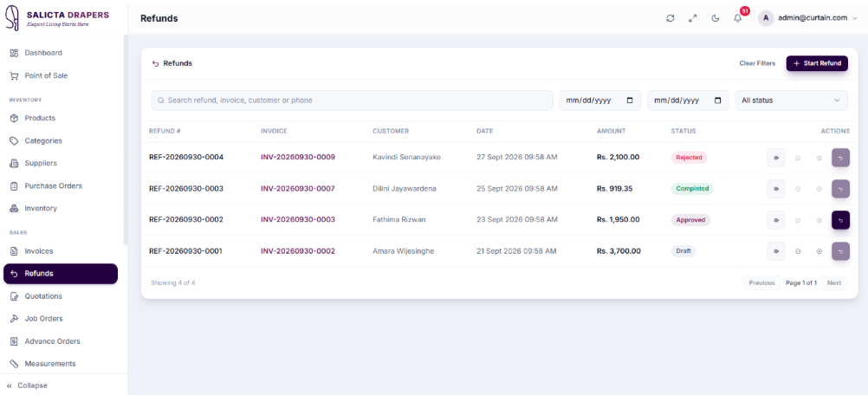Focus the refund search field
This screenshot has height=395, width=868.
[x=352, y=100]
